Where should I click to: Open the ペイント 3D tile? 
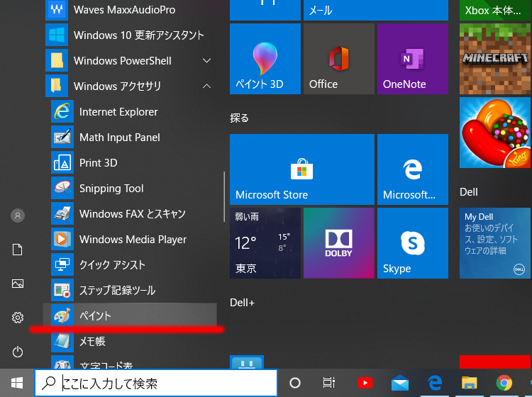point(265,59)
